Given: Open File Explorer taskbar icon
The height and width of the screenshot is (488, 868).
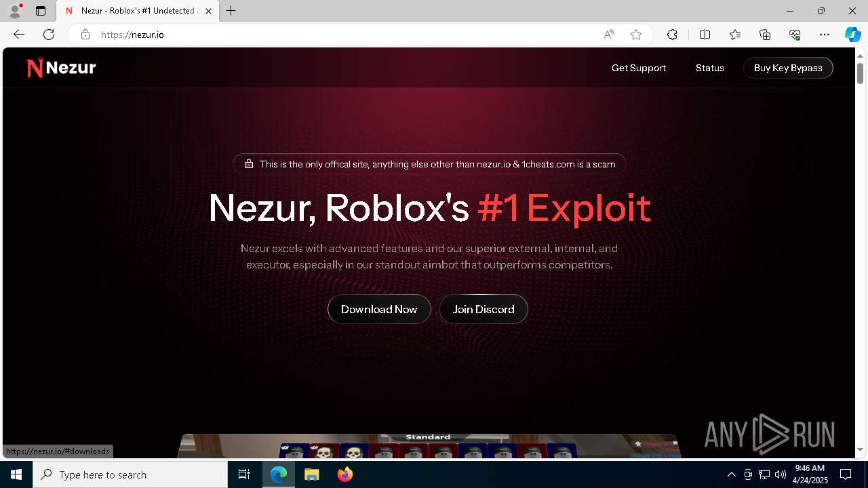Looking at the screenshot, I should click(x=311, y=474).
